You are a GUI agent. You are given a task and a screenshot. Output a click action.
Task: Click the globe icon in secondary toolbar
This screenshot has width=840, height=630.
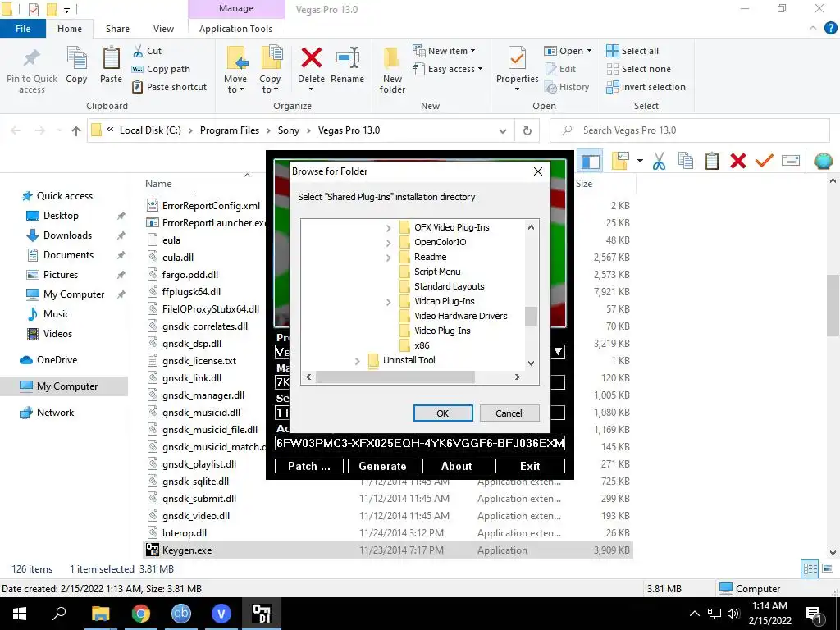(823, 161)
